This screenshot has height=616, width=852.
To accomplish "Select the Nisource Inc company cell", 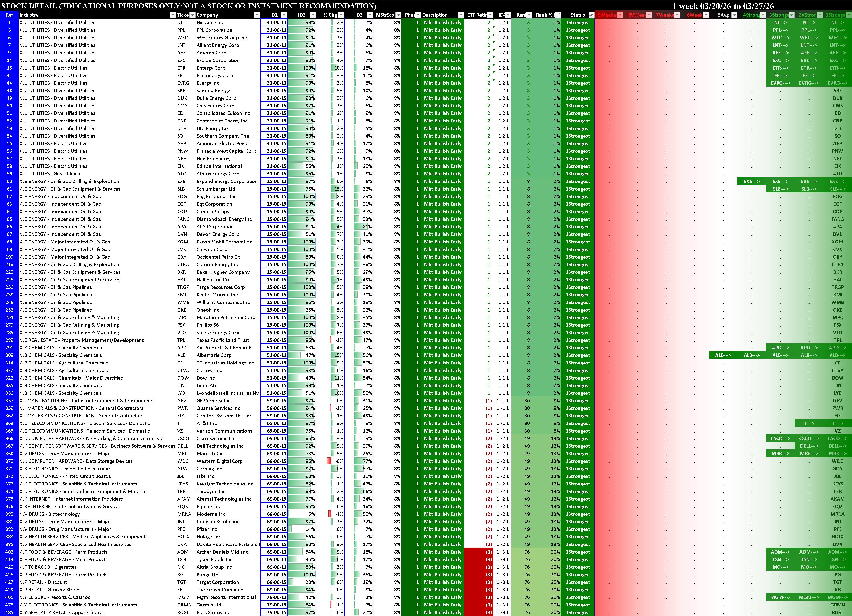I will (210, 22).
